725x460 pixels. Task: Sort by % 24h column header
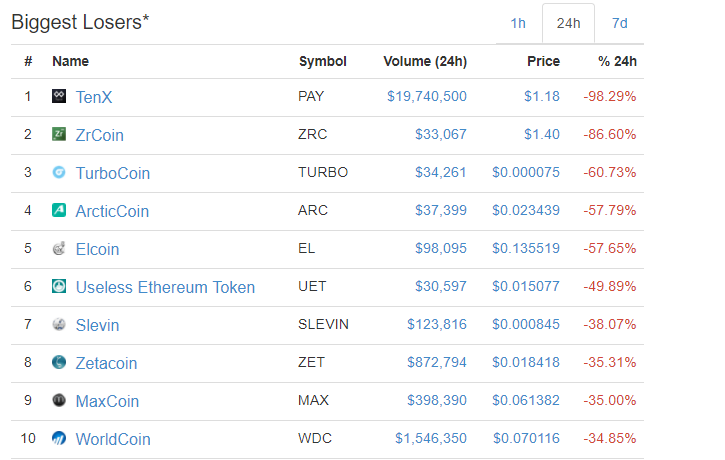[x=617, y=61]
